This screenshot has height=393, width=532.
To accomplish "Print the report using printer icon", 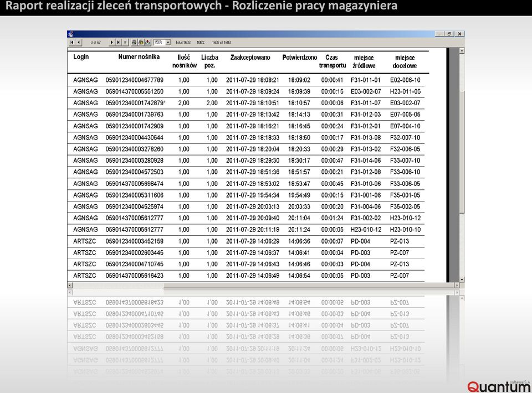I will pos(134,43).
